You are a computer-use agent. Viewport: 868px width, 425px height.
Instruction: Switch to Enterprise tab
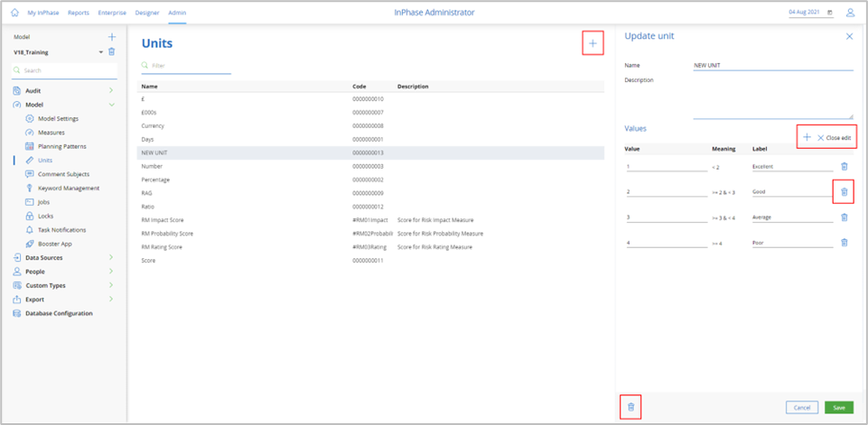[x=112, y=12]
